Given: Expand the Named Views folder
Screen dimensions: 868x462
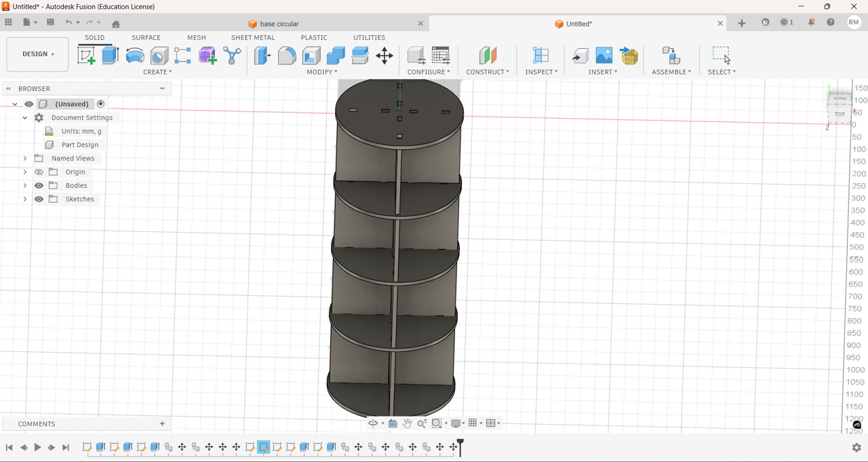Looking at the screenshot, I should coord(25,159).
